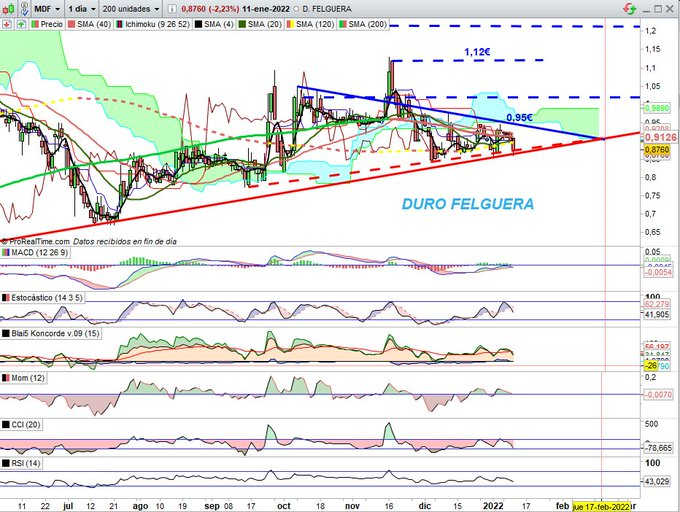680x512 pixels.
Task: Click the 'ago' label on time axis
Action: point(140,506)
